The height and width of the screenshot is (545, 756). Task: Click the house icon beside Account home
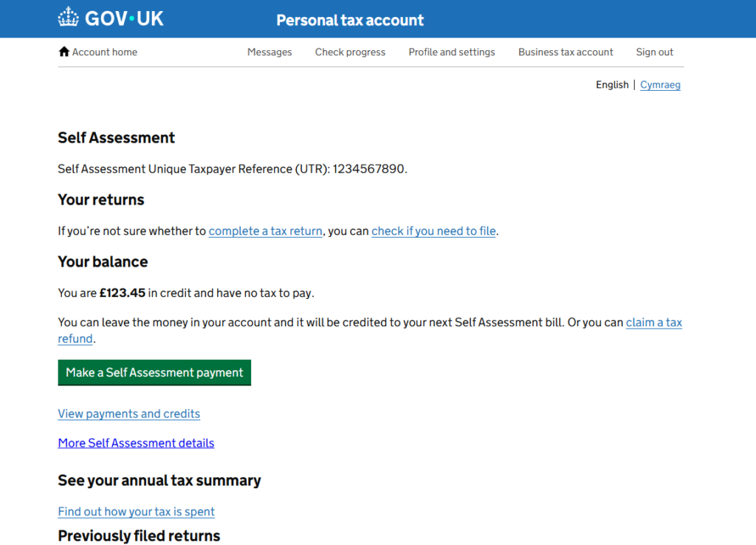pos(63,52)
